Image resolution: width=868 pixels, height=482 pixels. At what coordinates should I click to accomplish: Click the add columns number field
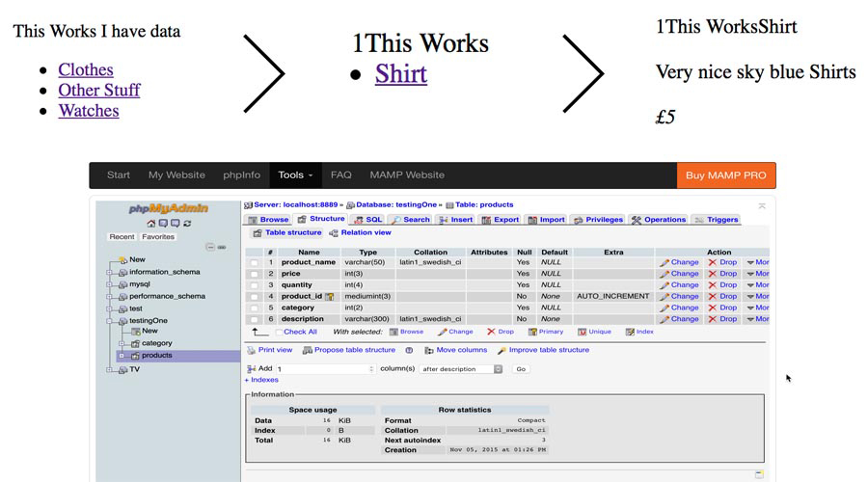[325, 368]
